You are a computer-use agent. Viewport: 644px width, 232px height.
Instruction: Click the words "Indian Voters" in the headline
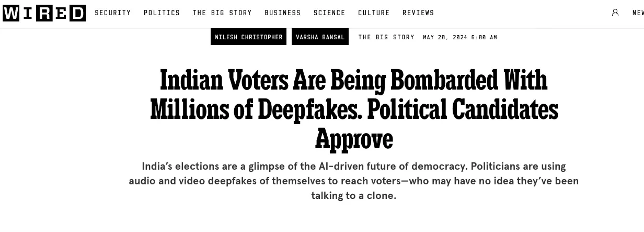click(x=224, y=80)
